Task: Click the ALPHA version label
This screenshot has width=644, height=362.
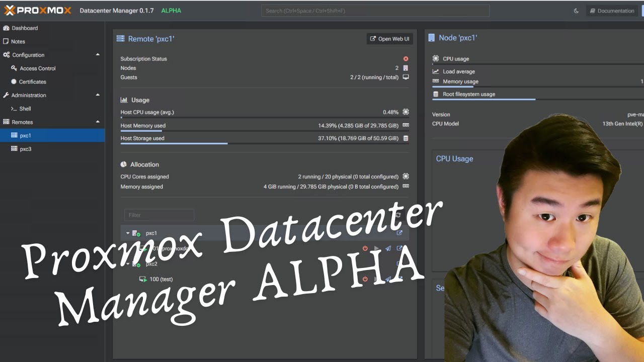Action: (171, 11)
